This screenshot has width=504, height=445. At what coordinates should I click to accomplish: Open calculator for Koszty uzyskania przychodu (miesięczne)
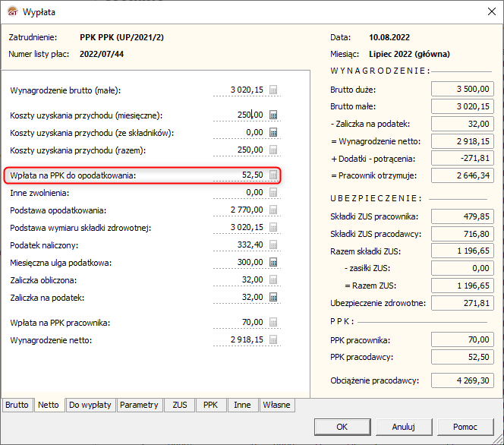point(273,115)
